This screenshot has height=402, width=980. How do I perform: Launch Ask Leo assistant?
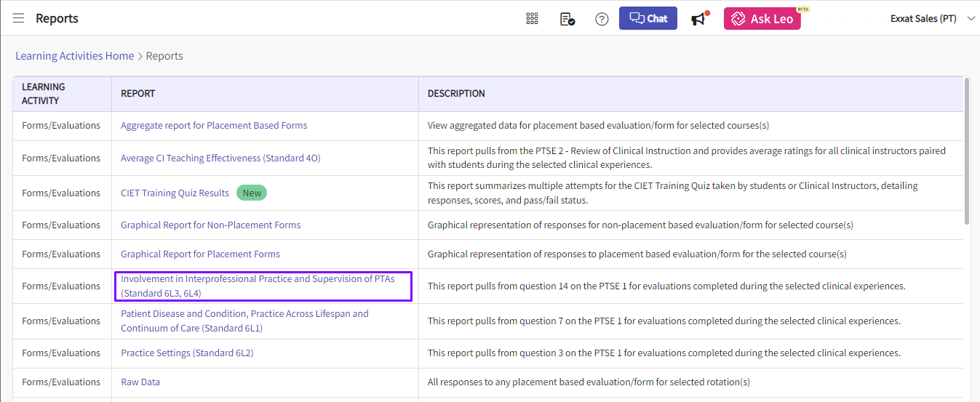(x=762, y=19)
